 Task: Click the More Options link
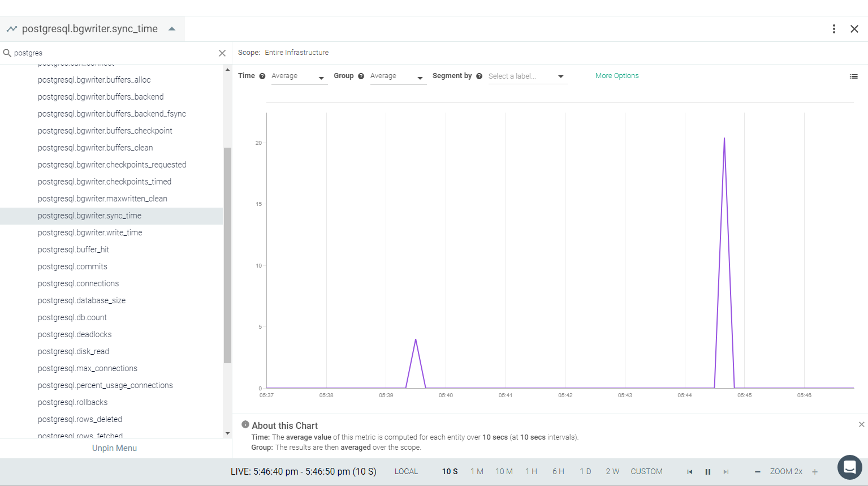point(617,76)
